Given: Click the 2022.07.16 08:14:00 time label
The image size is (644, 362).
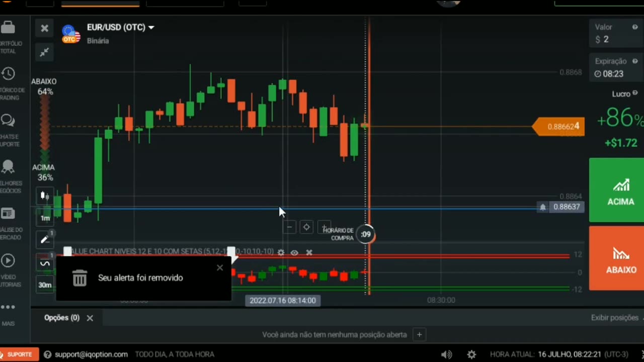Looking at the screenshot, I should [282, 300].
